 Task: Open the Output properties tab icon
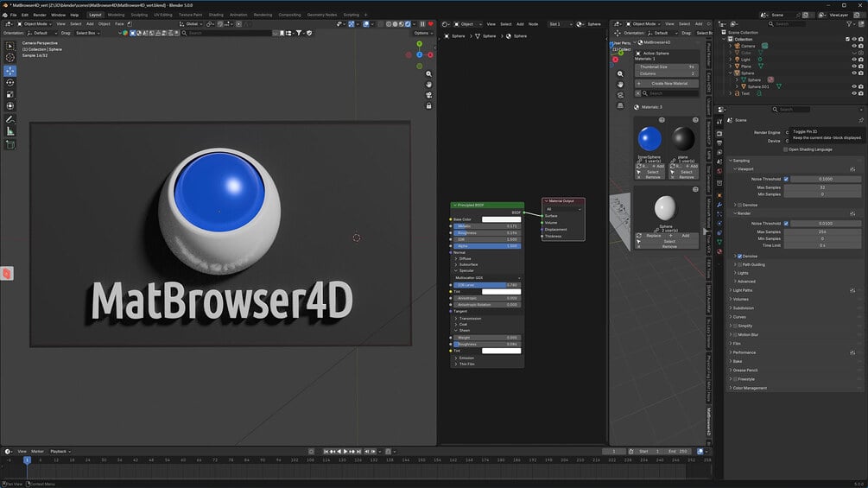click(719, 143)
